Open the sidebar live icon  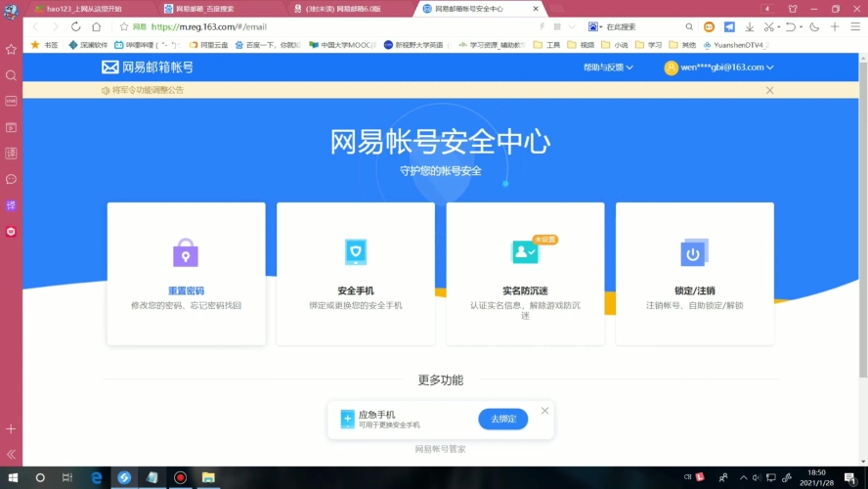[x=11, y=101]
